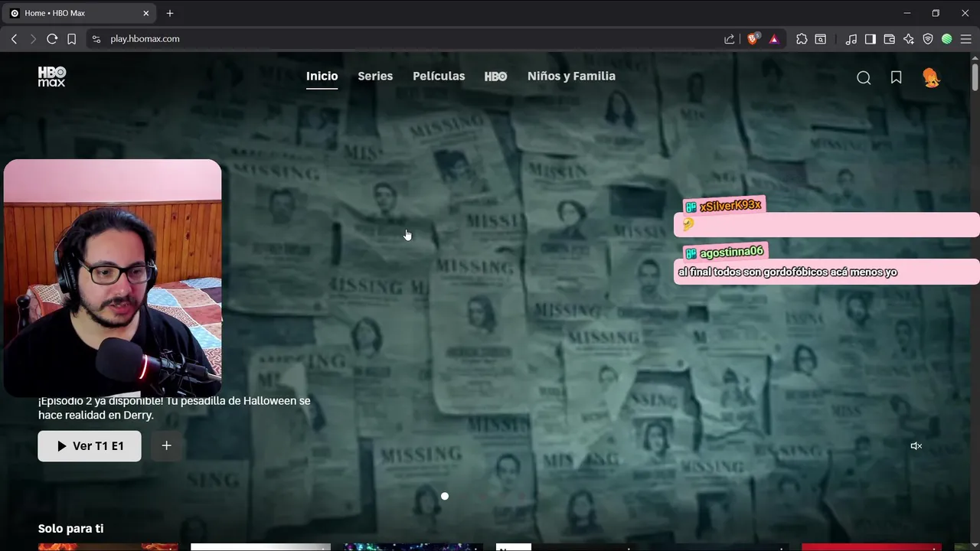Open the Películas tab
The width and height of the screenshot is (980, 551).
[x=439, y=76]
